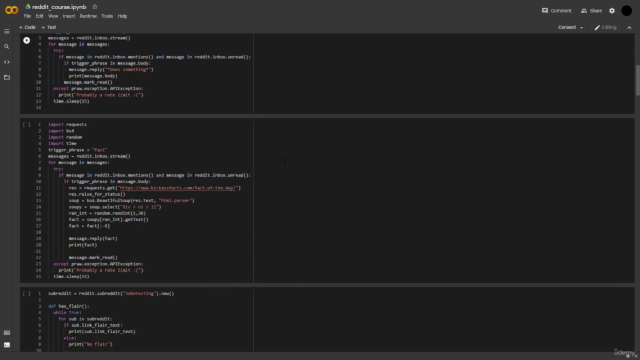
Task: Open the settings gear
Action: 612,11
